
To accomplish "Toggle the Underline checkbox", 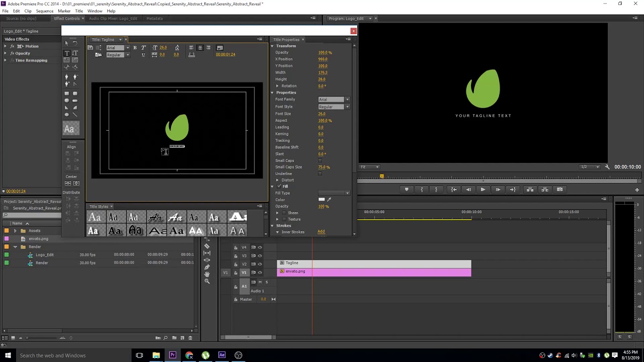I will click(x=320, y=173).
